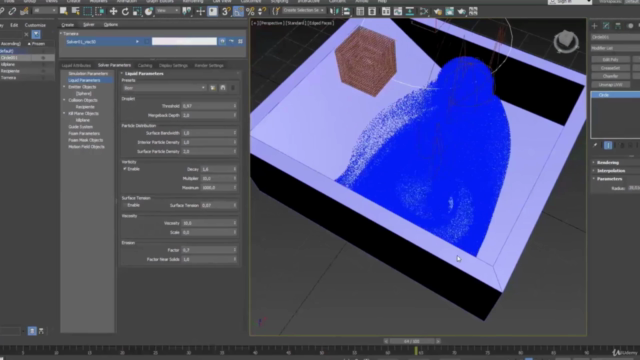
Task: Toggle the Angle Snap tool
Action: pos(238,11)
